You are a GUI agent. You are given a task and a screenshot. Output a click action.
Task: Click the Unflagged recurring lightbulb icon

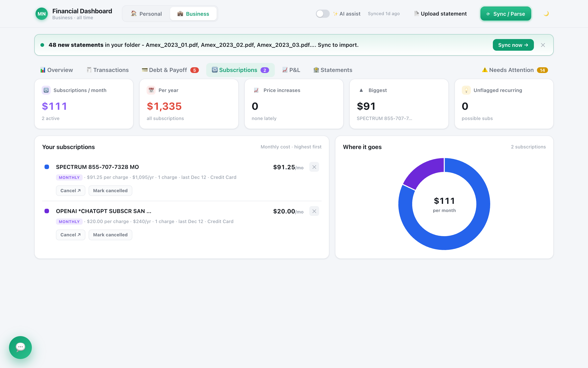point(466,90)
